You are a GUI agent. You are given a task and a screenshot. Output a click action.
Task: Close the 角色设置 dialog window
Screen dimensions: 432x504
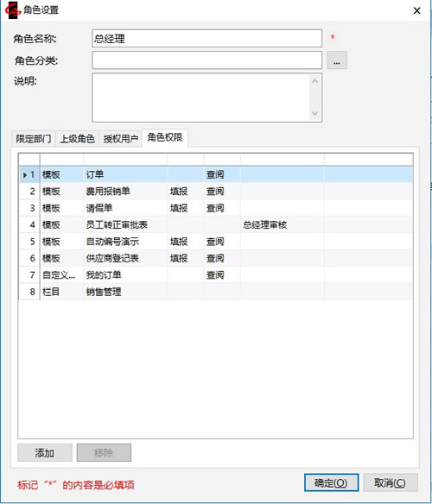point(416,10)
